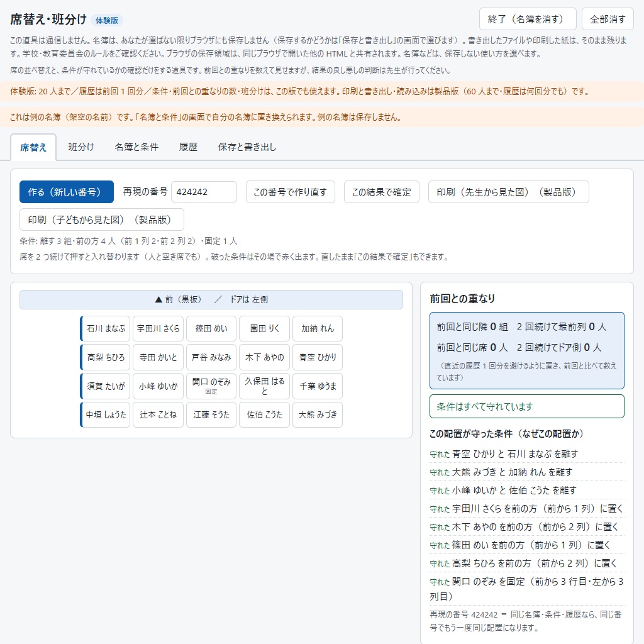Click the 条件はすべて守れています status box

coord(527,407)
